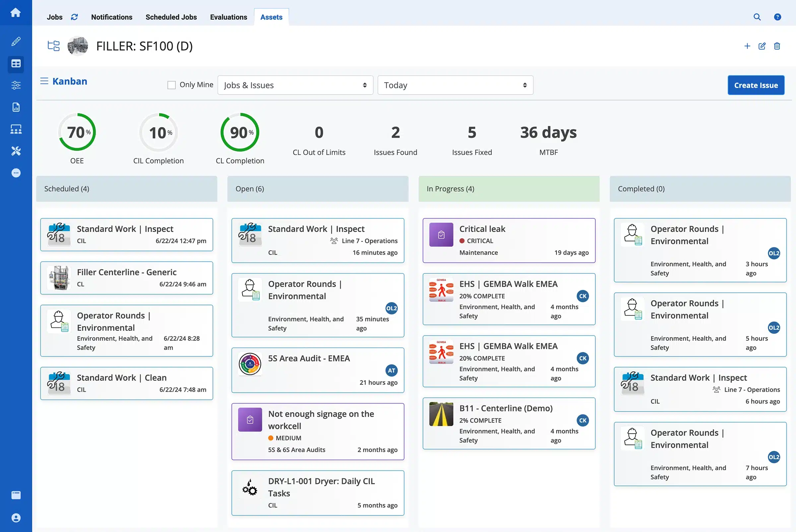Click the 5S Area Audit circular icon
Image resolution: width=796 pixels, height=532 pixels.
[x=250, y=364]
